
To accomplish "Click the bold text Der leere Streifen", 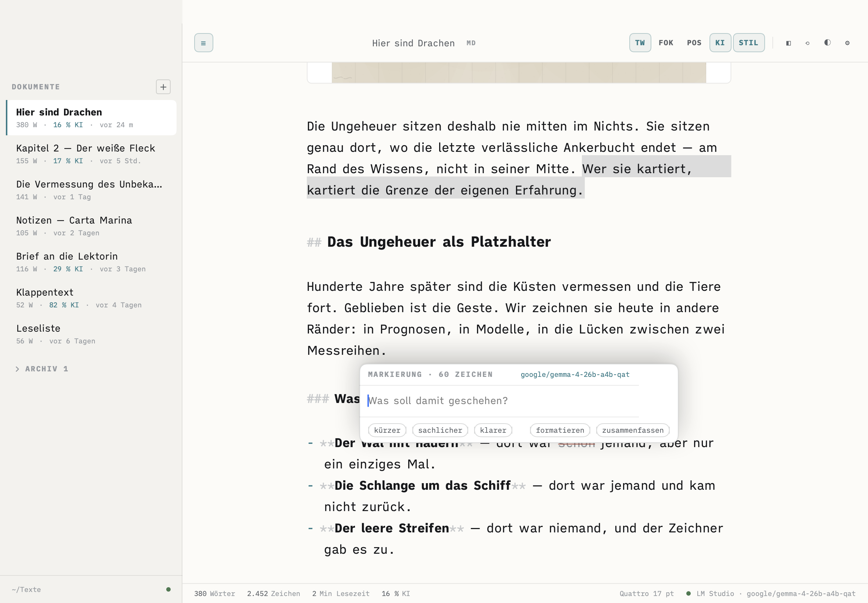I will (x=391, y=528).
